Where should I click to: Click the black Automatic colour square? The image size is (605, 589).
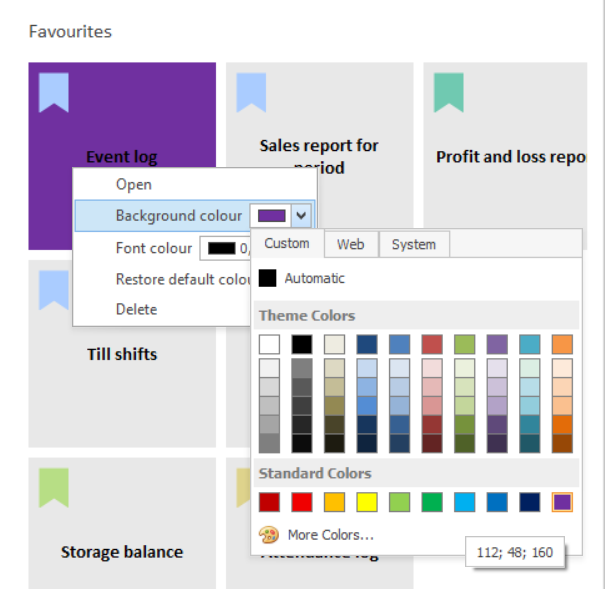pos(268,278)
